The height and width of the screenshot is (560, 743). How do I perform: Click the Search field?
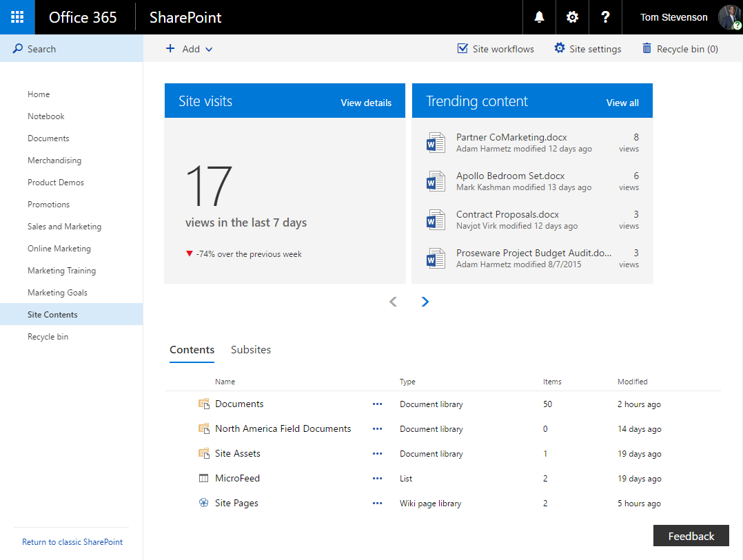tap(72, 48)
